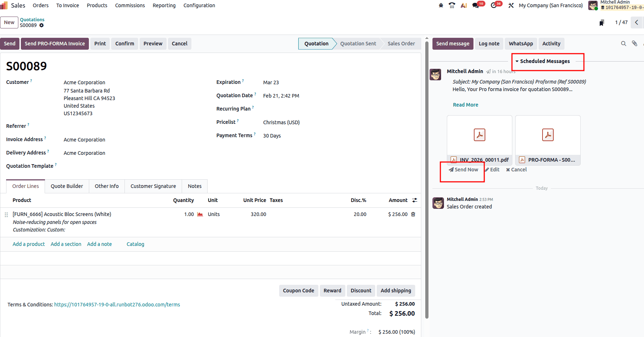Click the Log note button
Screen dimensions: 644x337
pos(489,44)
